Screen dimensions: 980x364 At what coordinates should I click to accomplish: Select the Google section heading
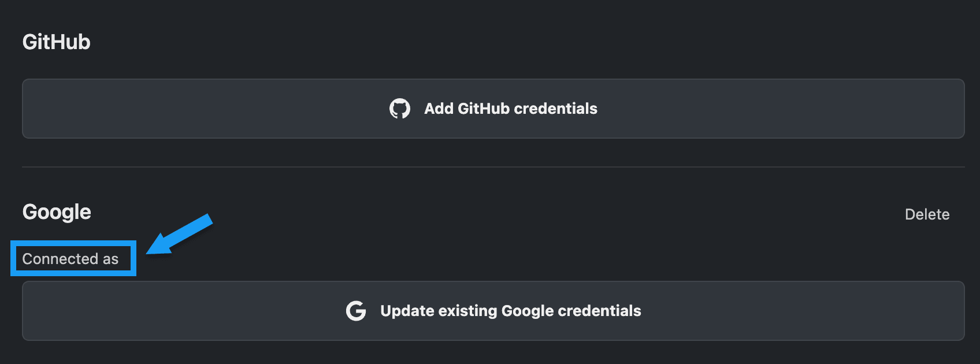[x=57, y=212]
